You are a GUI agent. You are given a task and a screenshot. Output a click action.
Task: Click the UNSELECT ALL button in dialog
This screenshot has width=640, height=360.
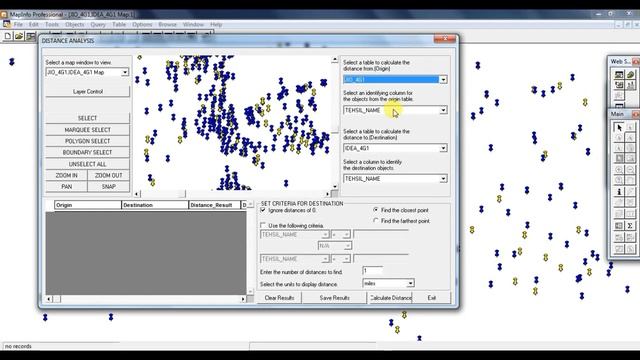click(88, 164)
